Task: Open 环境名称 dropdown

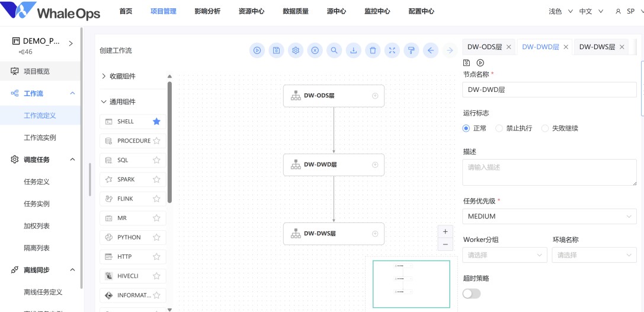Action: coord(594,255)
